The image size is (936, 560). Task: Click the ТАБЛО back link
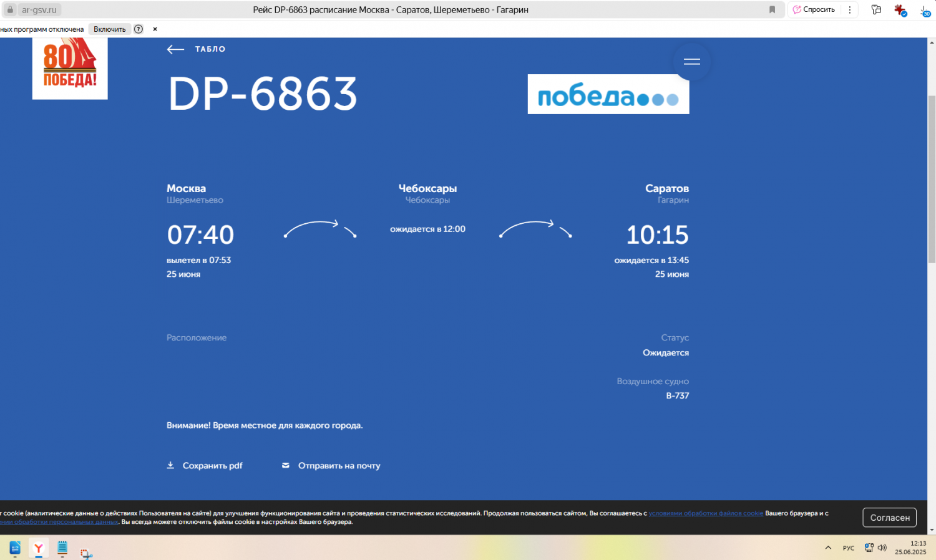pyautogui.click(x=210, y=49)
